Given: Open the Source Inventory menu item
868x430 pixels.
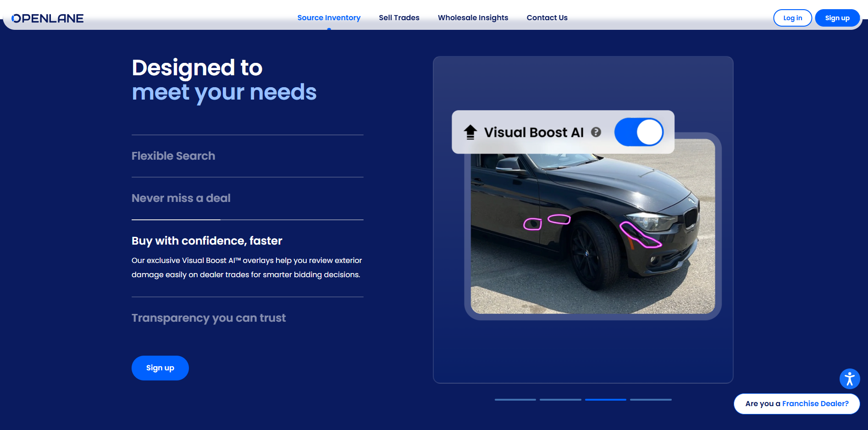Looking at the screenshot, I should [x=329, y=18].
